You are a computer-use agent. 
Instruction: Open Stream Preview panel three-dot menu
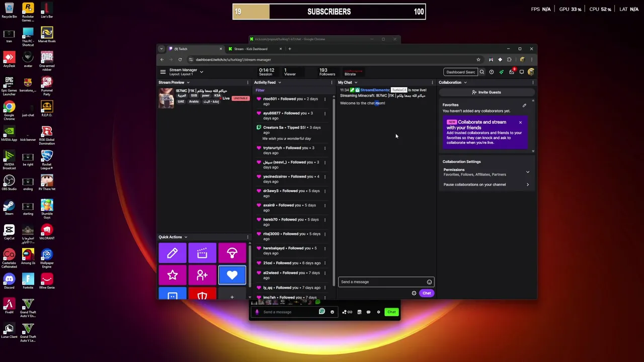click(x=248, y=82)
